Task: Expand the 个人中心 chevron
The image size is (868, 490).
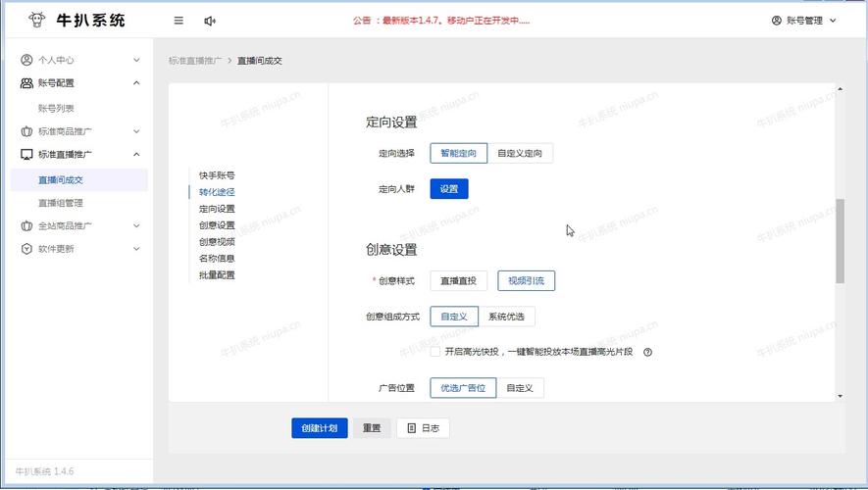Action: (136, 60)
